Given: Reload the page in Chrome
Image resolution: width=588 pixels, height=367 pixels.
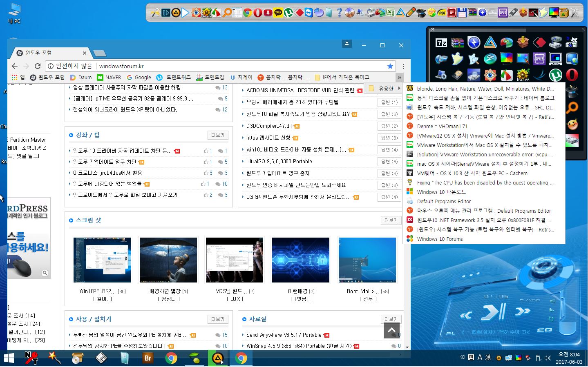Looking at the screenshot, I should (x=38, y=66).
